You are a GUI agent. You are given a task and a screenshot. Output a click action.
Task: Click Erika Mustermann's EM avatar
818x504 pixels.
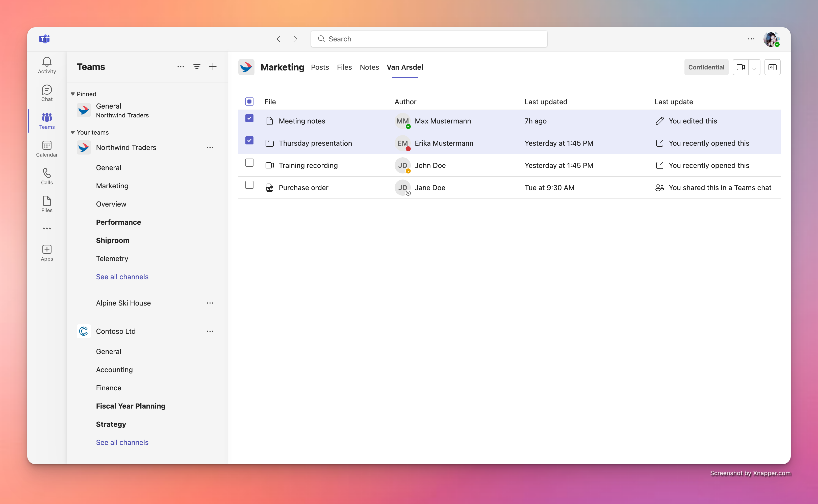[402, 143]
